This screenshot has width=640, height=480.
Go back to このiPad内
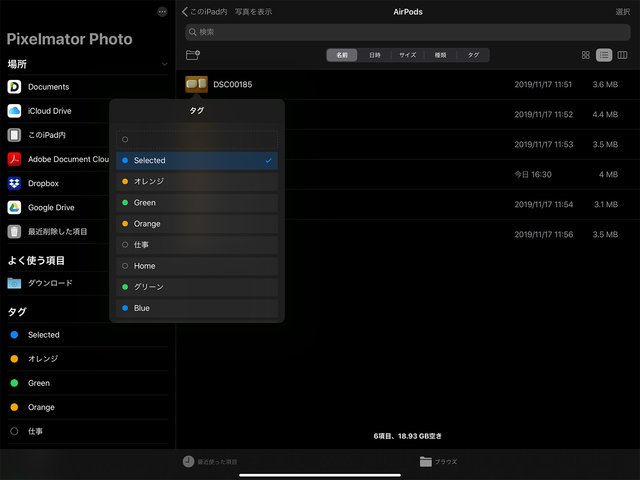[204, 12]
